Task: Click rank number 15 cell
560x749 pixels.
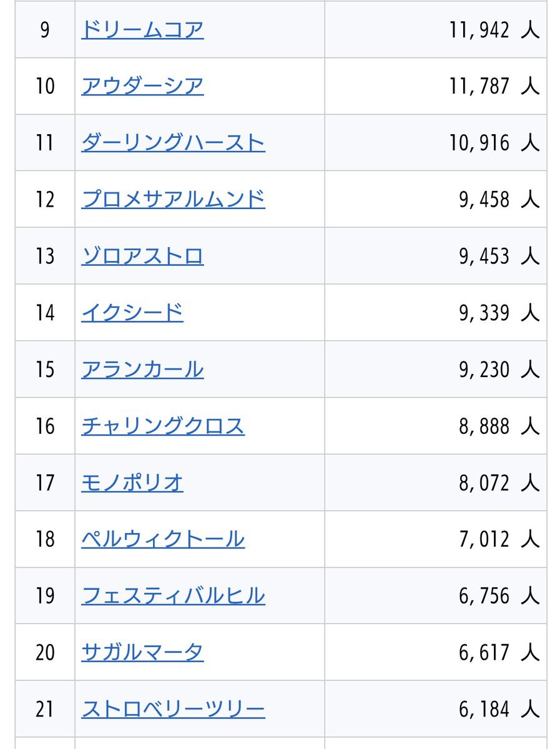Action: 45,370
